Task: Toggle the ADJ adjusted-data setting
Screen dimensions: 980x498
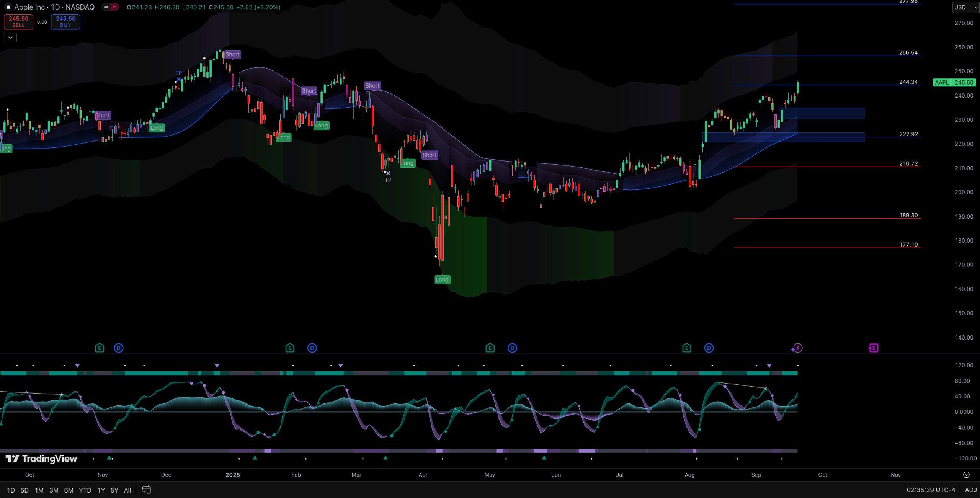Action: point(970,490)
